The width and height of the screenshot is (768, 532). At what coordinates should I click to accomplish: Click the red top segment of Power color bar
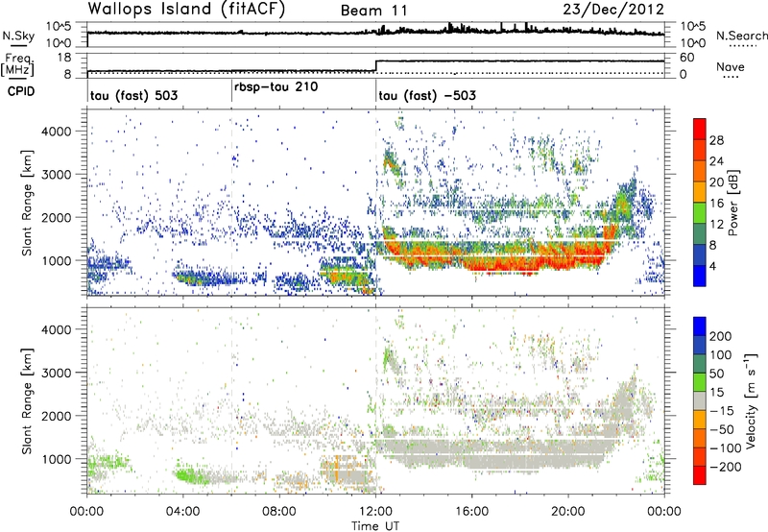tap(700, 129)
